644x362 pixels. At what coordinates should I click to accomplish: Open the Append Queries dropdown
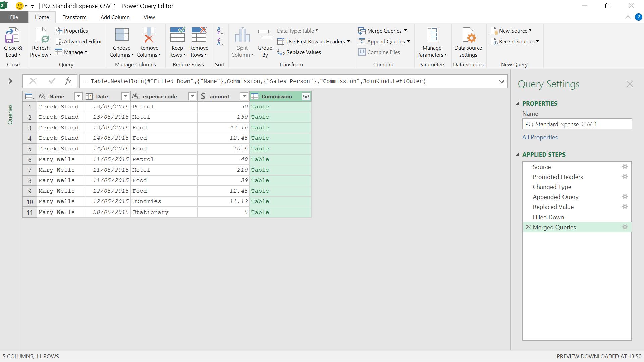408,42
